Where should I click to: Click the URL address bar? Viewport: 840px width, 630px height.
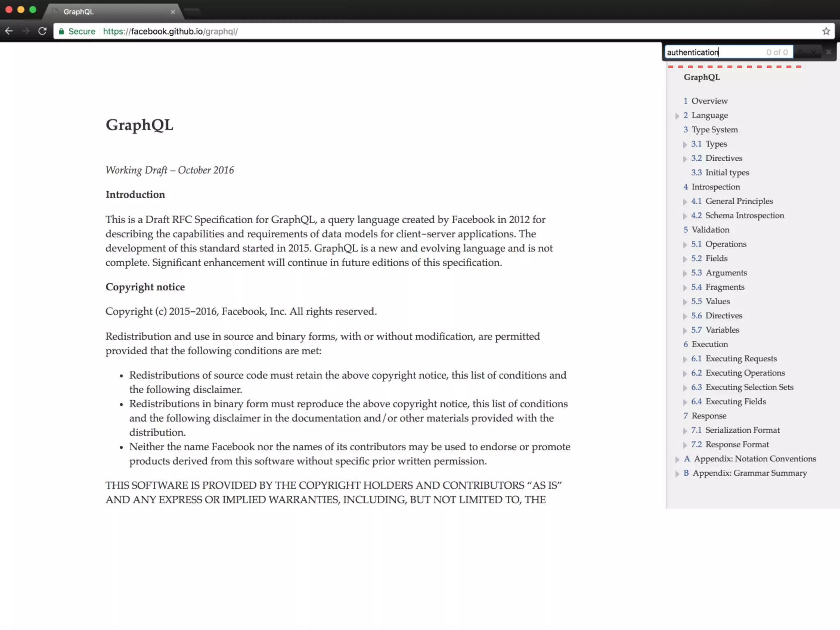pyautogui.click(x=410, y=31)
